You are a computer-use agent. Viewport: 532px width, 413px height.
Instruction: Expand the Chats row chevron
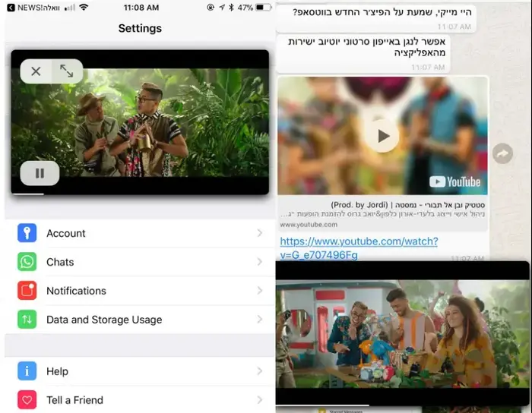point(260,262)
